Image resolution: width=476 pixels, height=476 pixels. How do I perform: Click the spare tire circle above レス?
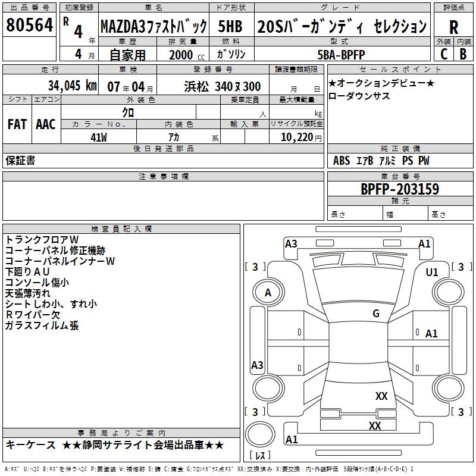(x=260, y=434)
